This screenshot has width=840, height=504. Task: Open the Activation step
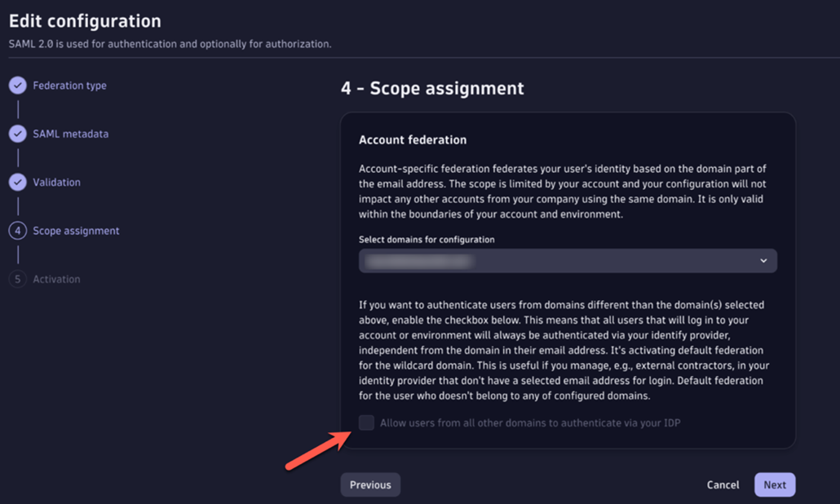point(57,278)
